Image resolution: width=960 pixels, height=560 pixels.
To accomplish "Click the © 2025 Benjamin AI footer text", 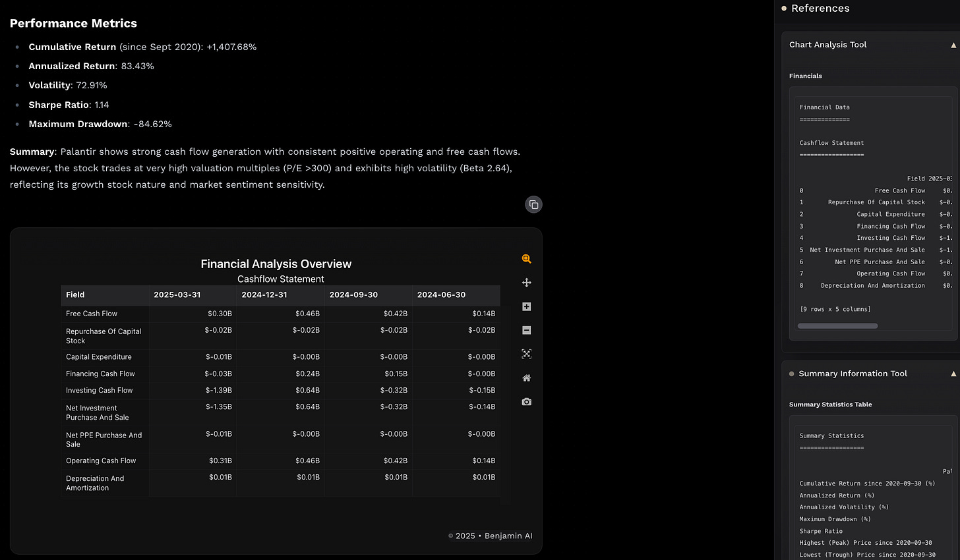I will pyautogui.click(x=490, y=536).
